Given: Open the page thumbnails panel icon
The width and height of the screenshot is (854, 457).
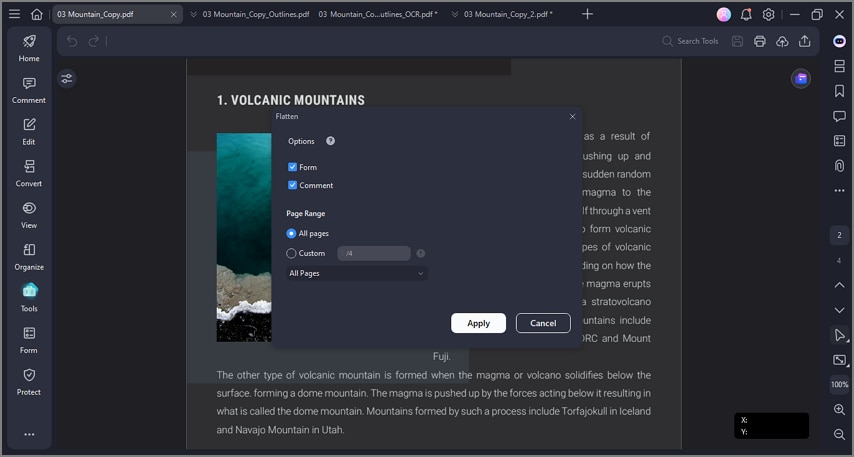Looking at the screenshot, I should (x=839, y=66).
